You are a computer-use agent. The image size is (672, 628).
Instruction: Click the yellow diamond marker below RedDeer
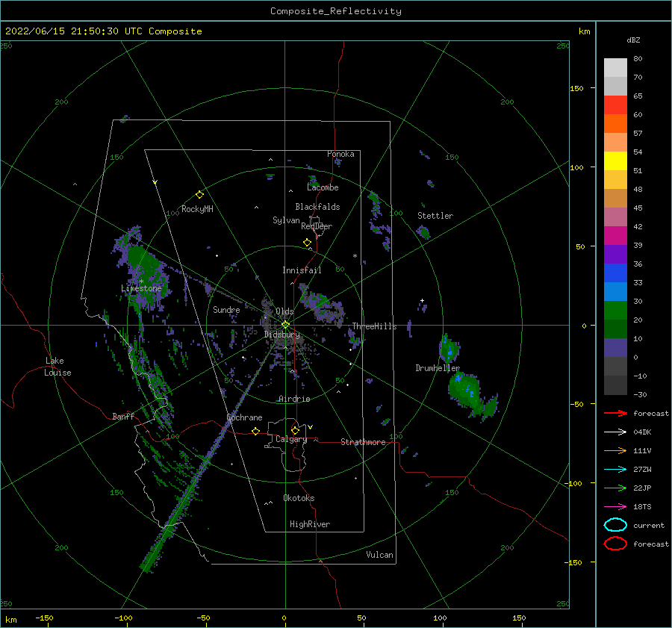click(x=307, y=243)
